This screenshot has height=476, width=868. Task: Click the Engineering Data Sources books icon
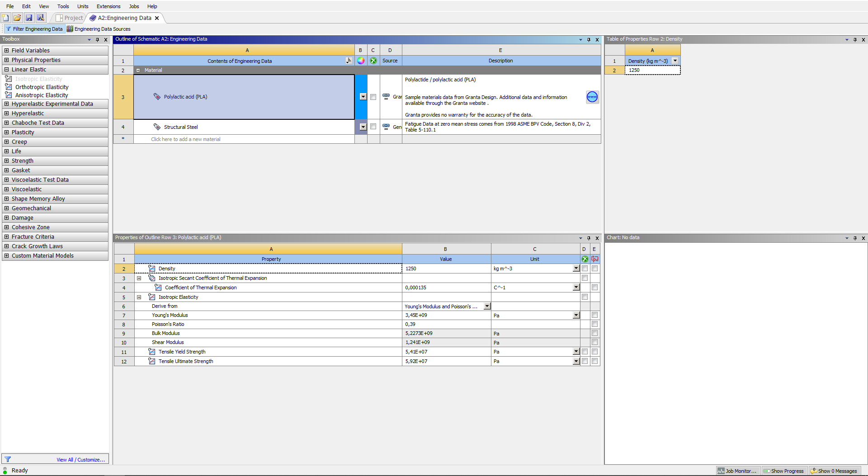coord(70,29)
